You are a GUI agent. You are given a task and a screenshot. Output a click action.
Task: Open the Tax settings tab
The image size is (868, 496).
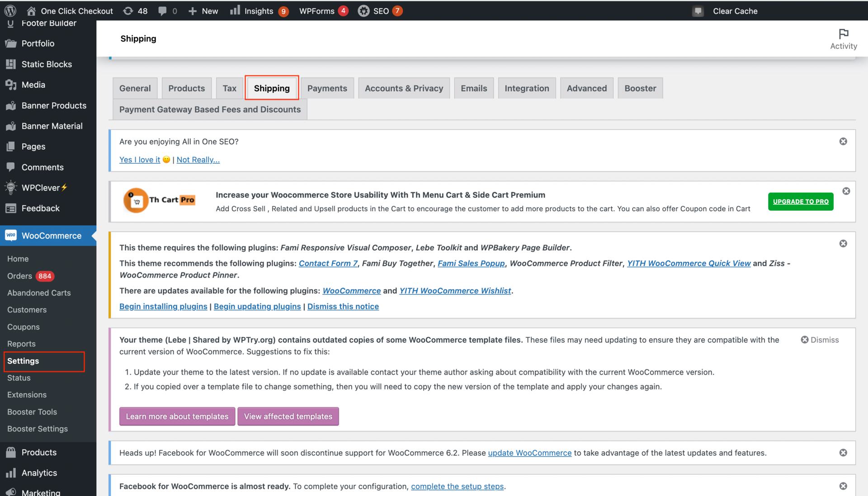(x=230, y=88)
